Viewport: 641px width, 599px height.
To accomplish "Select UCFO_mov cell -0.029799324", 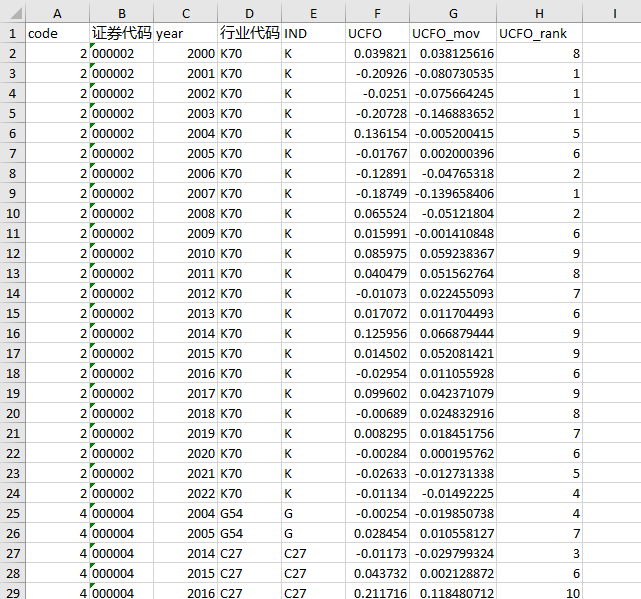I will coord(453,554).
